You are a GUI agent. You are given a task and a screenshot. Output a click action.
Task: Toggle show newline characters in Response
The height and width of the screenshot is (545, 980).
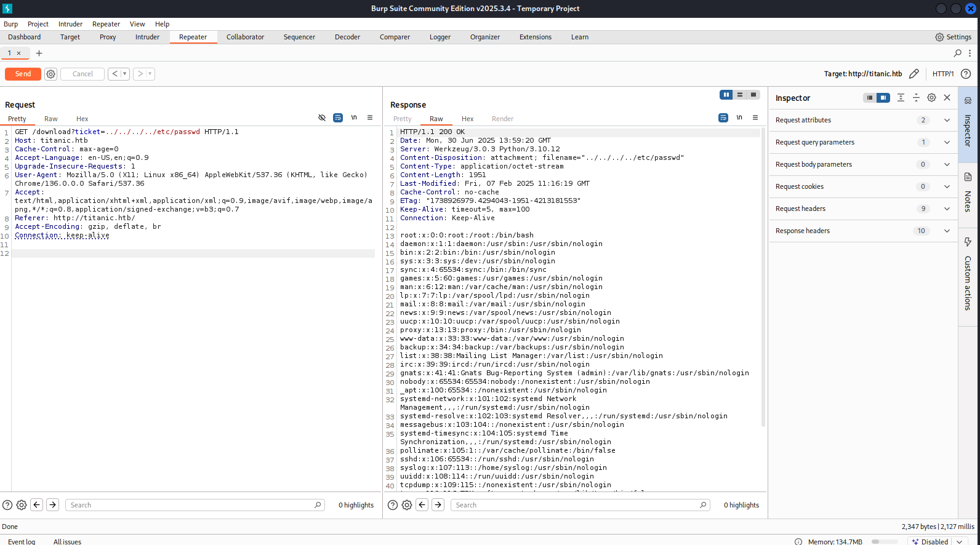tap(739, 117)
